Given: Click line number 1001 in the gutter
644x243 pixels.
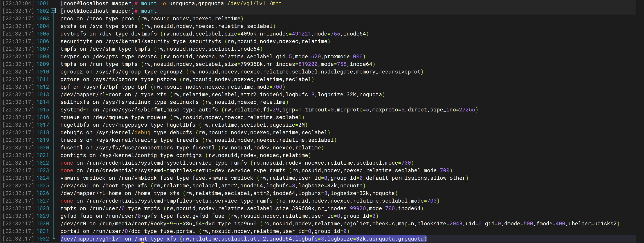Looking at the screenshot, I should pyautogui.click(x=43, y=3).
